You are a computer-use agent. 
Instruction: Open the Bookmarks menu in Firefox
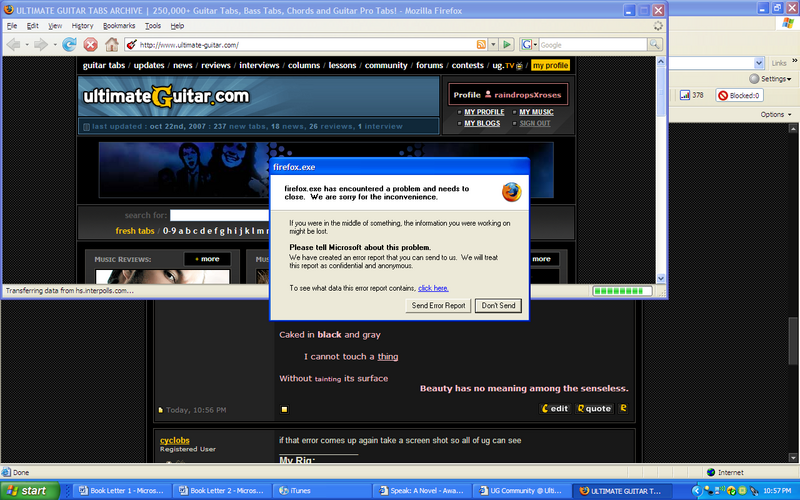[119, 26]
